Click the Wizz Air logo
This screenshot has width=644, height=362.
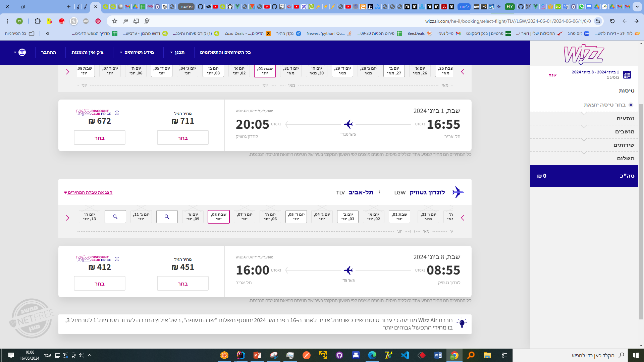point(584,54)
